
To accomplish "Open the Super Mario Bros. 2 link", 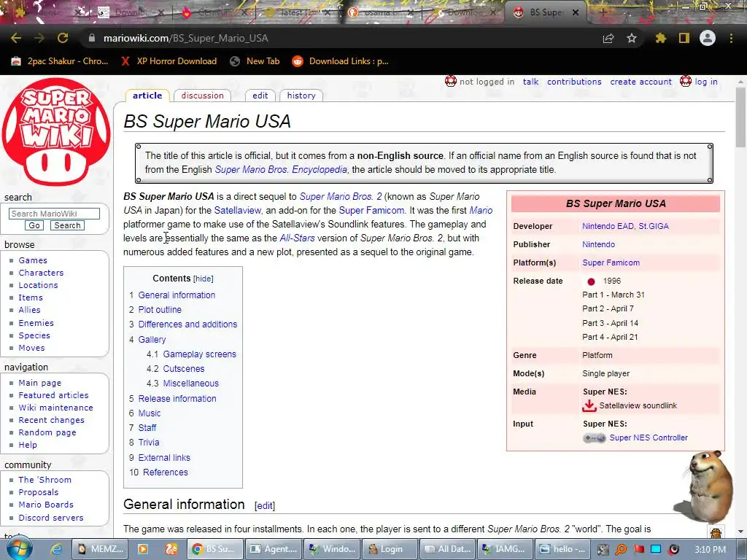I will coord(341,197).
